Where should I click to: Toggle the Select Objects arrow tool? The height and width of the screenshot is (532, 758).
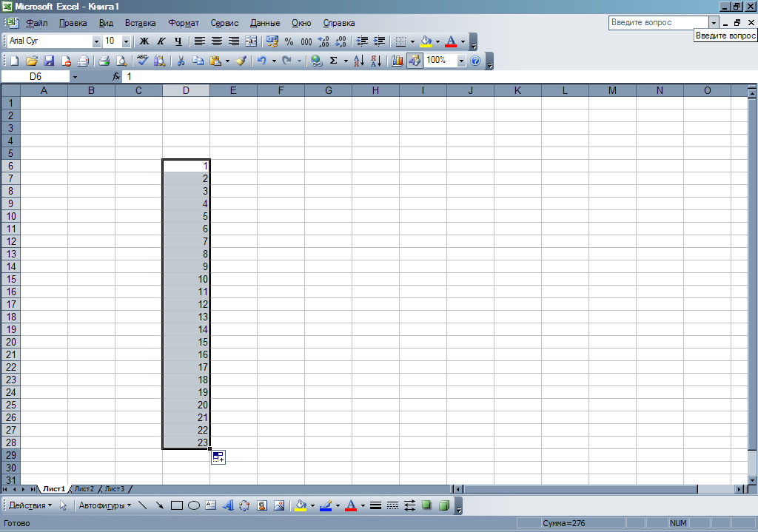pyautogui.click(x=64, y=505)
